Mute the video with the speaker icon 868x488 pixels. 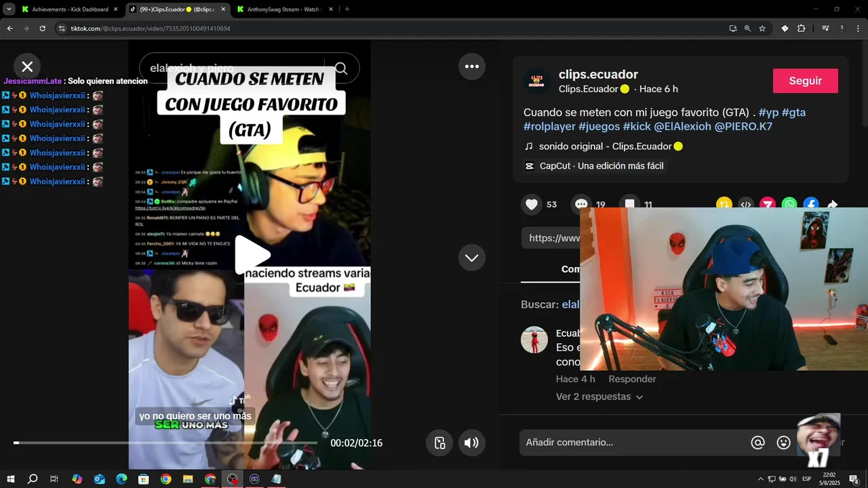(x=471, y=443)
